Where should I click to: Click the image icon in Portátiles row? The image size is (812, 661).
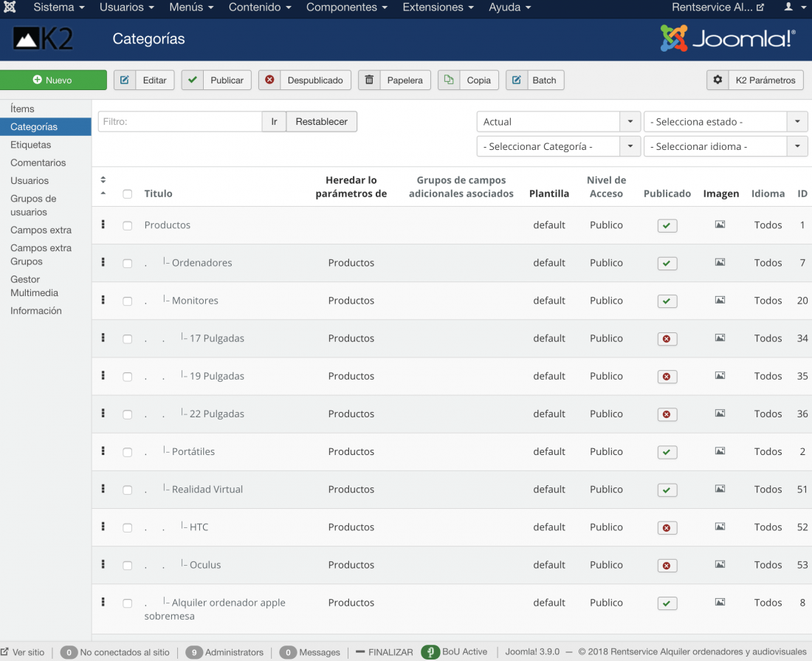pos(720,451)
